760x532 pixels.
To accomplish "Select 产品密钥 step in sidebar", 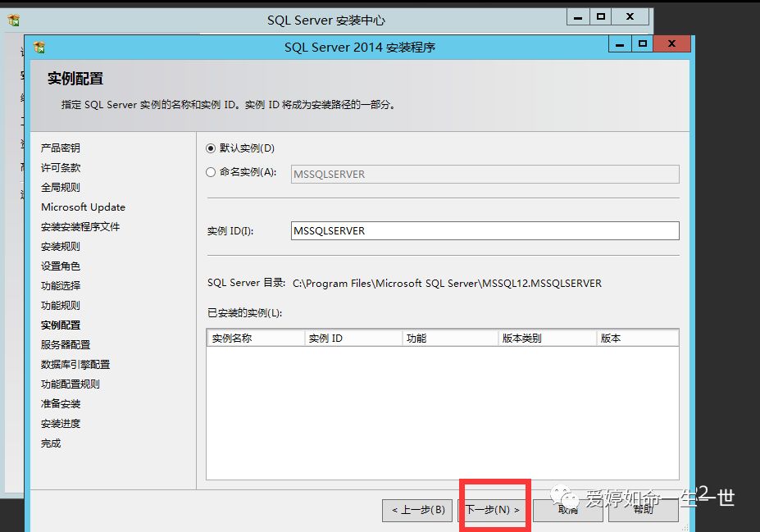I will [61, 148].
